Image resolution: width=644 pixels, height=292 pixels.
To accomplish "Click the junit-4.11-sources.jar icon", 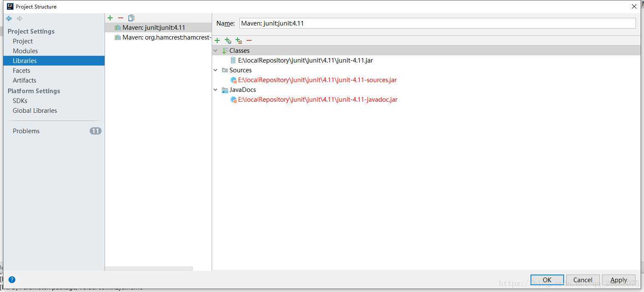I will [233, 80].
